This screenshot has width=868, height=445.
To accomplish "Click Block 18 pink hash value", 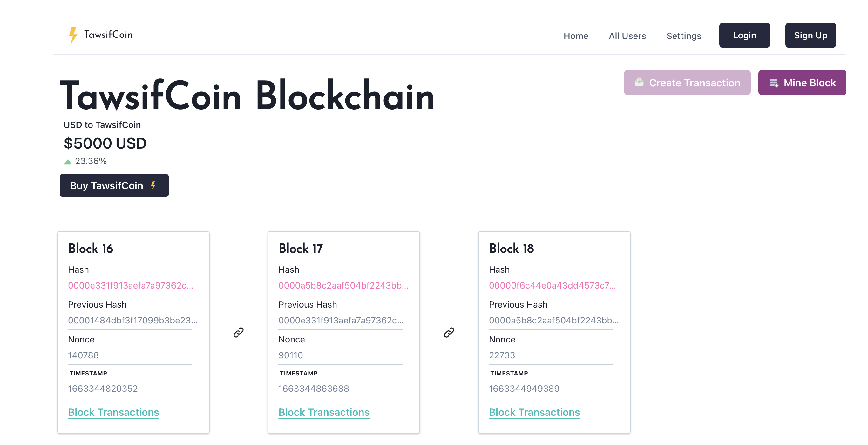I will pyautogui.click(x=552, y=285).
